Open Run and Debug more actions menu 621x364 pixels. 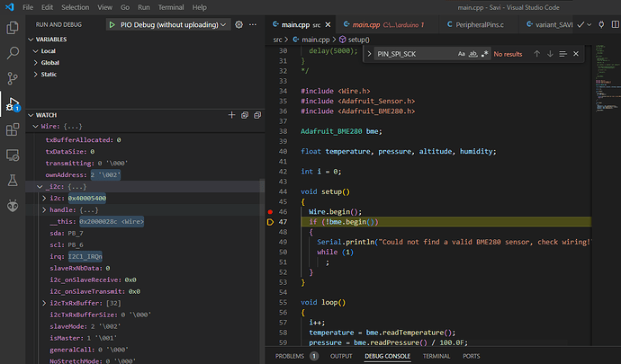253,24
